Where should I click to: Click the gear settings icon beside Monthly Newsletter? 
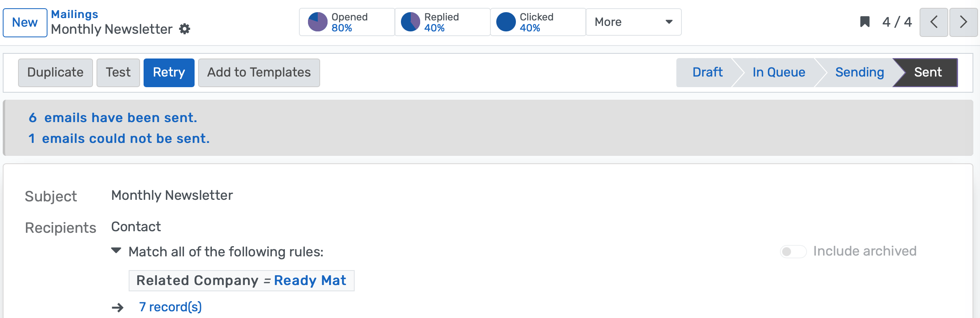[184, 29]
